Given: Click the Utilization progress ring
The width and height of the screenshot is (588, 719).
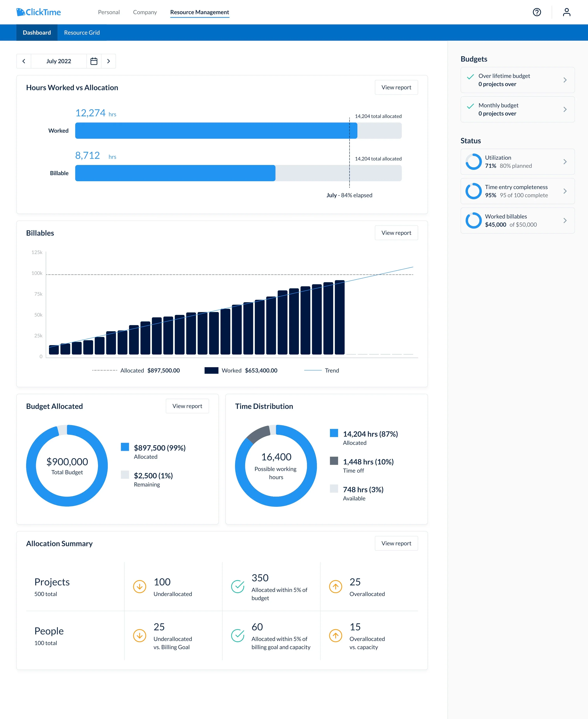Looking at the screenshot, I should pyautogui.click(x=473, y=162).
